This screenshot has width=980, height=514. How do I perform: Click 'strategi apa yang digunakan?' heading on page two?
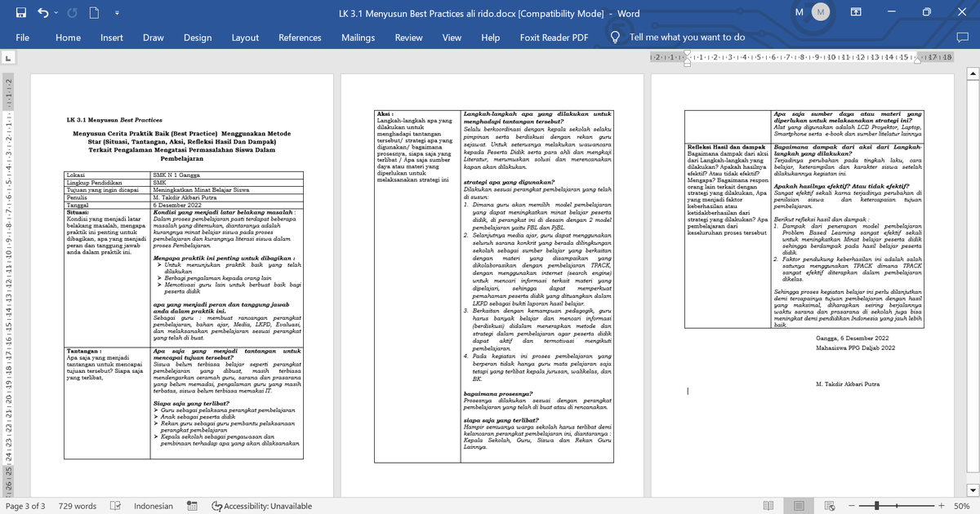(x=509, y=183)
